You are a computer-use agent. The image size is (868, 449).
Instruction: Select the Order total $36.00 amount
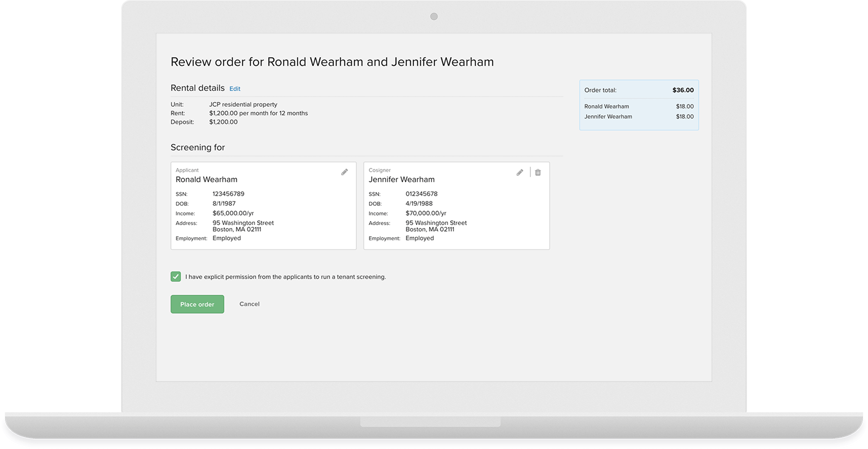[x=683, y=90]
